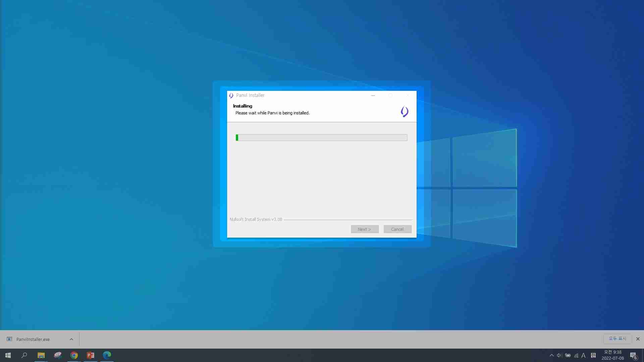Click the 'Installing' heading
Viewport: 644px width, 362px height.
tap(243, 106)
